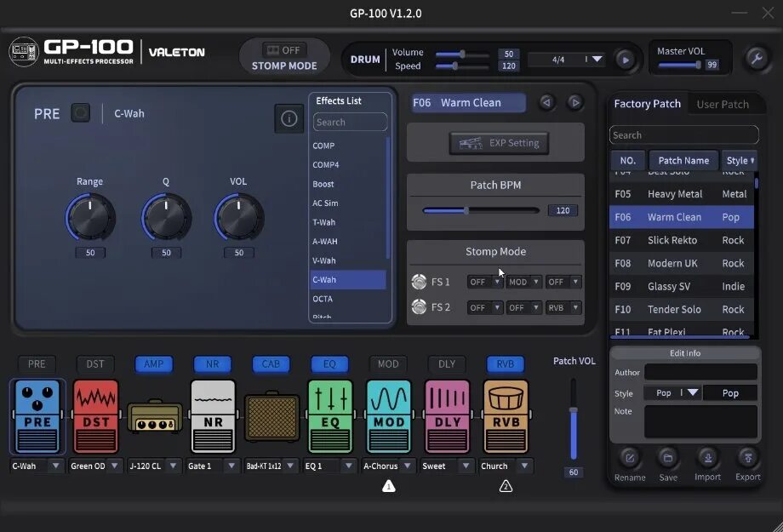Open the EXP Setting button
Image resolution: width=783 pixels, height=532 pixels.
499,143
